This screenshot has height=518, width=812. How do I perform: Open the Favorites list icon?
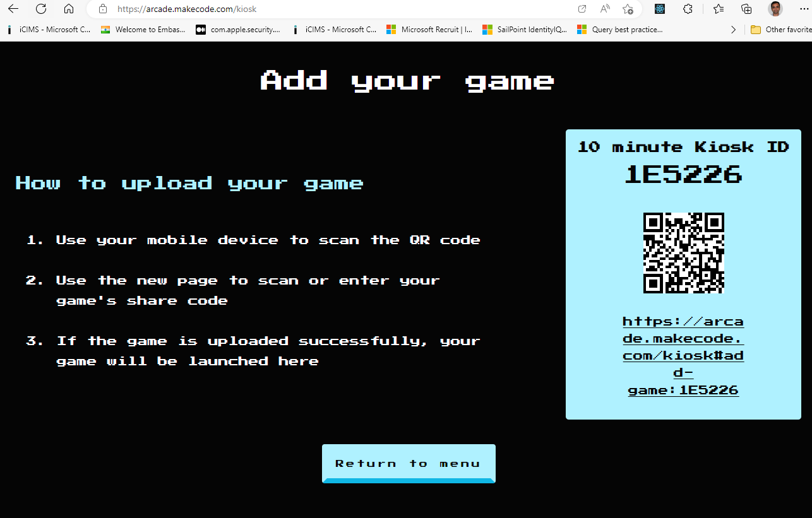[x=719, y=9]
